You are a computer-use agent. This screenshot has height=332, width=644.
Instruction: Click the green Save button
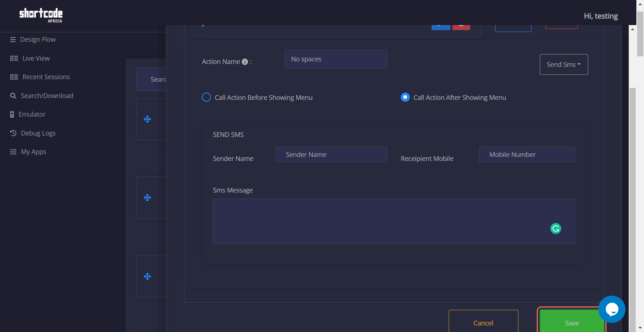click(572, 321)
